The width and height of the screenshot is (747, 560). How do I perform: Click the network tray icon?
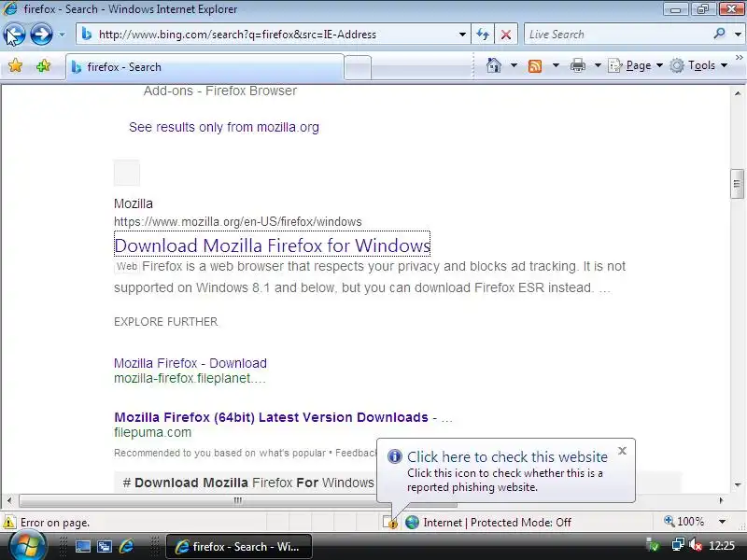tap(678, 545)
